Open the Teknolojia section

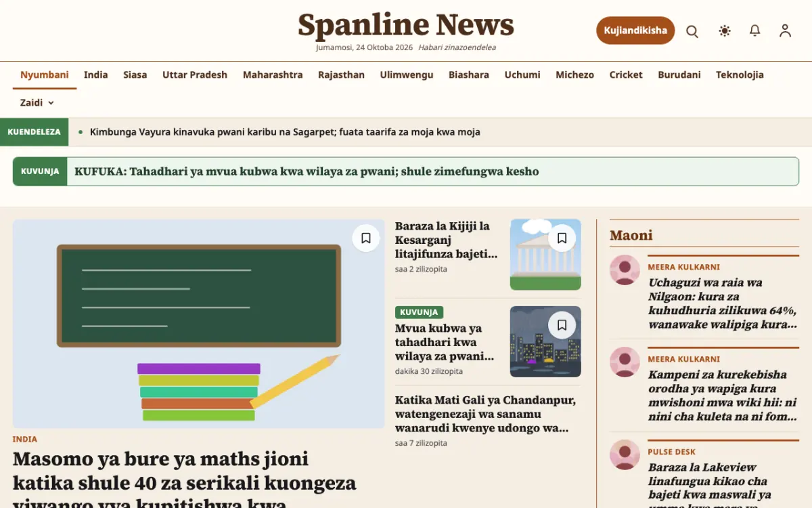pyautogui.click(x=740, y=75)
